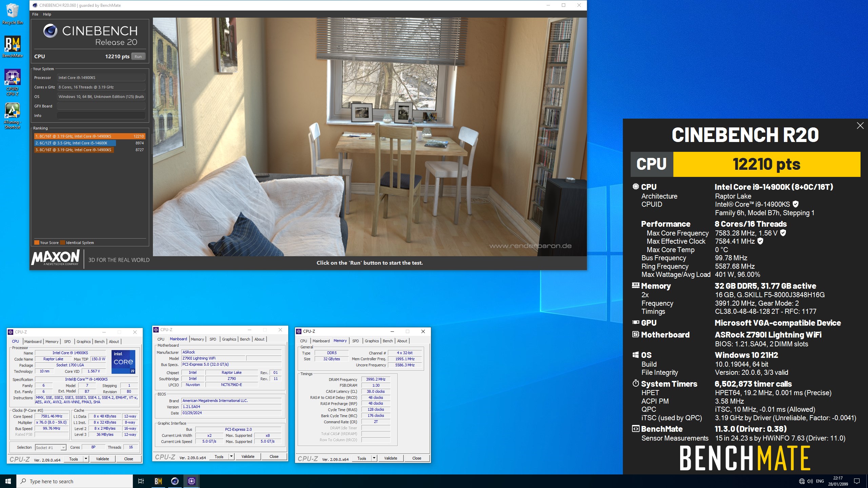Switch to Graphics tab in CPU-Z Memory window

click(372, 341)
